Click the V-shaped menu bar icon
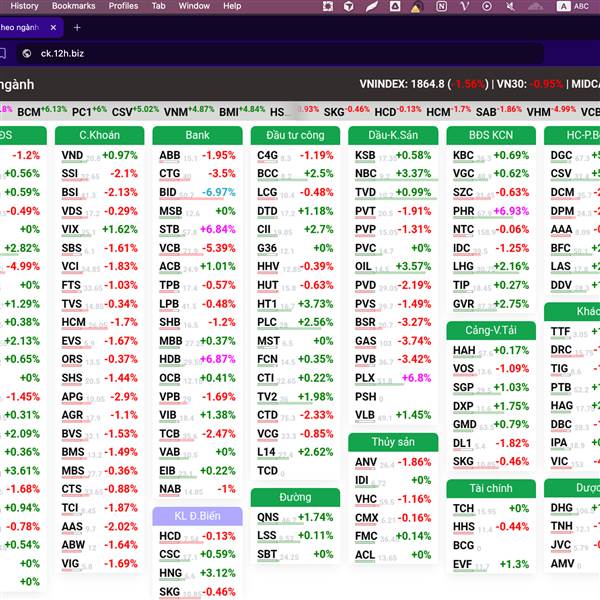600x600 pixels. [465, 6]
